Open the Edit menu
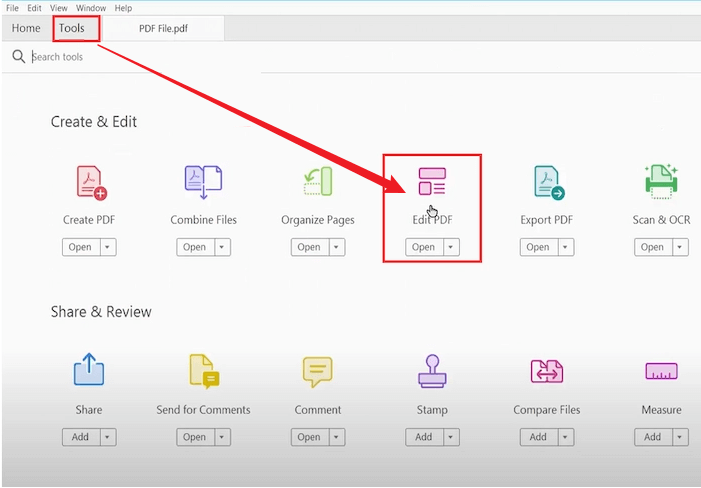This screenshot has height=488, width=701. [34, 8]
